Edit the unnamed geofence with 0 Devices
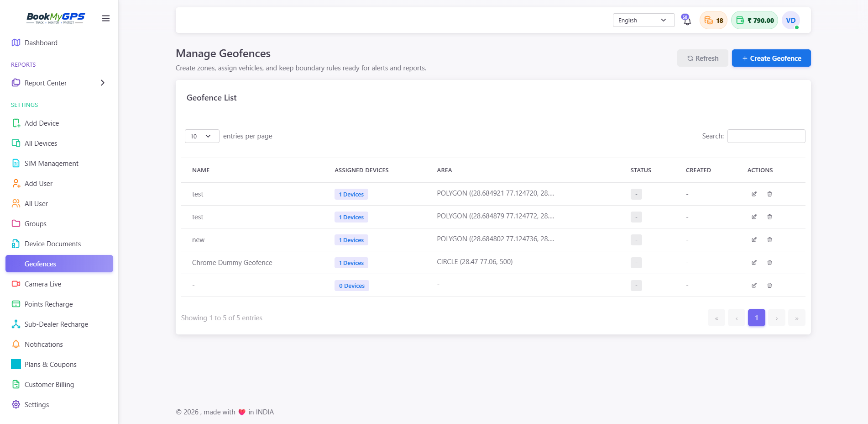This screenshot has height=424, width=868. pos(754,286)
